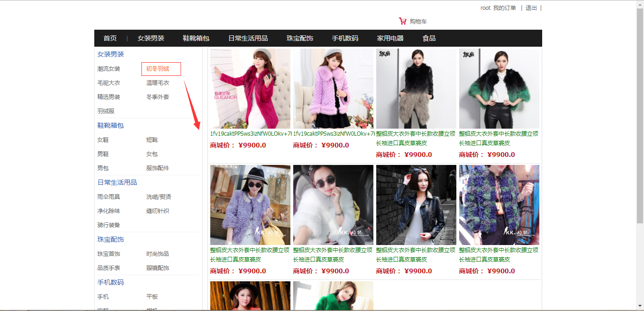644x311 pixels.
Task: Select 眼镜配饰 subcategory
Action: [x=157, y=268]
